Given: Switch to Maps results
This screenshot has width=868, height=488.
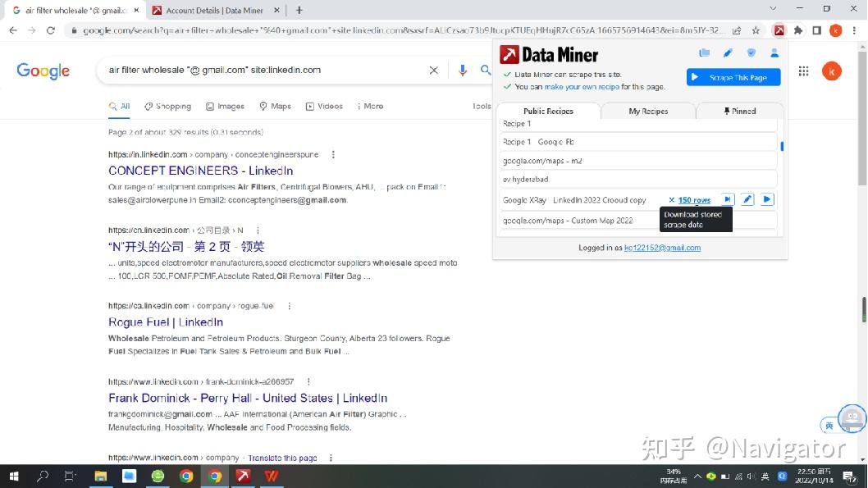Looking at the screenshot, I should click(275, 107).
